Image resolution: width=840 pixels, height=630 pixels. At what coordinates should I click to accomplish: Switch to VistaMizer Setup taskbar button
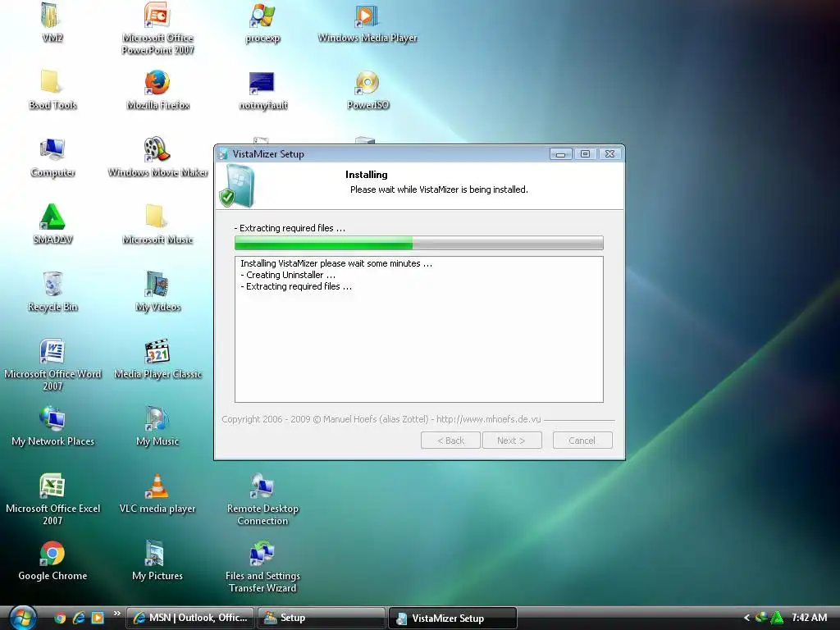pos(452,618)
